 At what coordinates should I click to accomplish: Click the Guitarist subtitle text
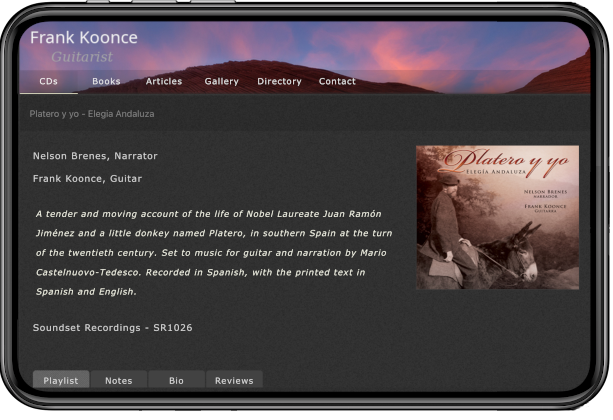[x=82, y=57]
